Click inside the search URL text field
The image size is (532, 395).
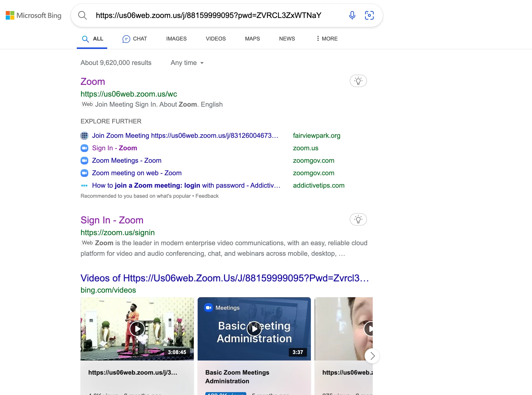tap(209, 15)
